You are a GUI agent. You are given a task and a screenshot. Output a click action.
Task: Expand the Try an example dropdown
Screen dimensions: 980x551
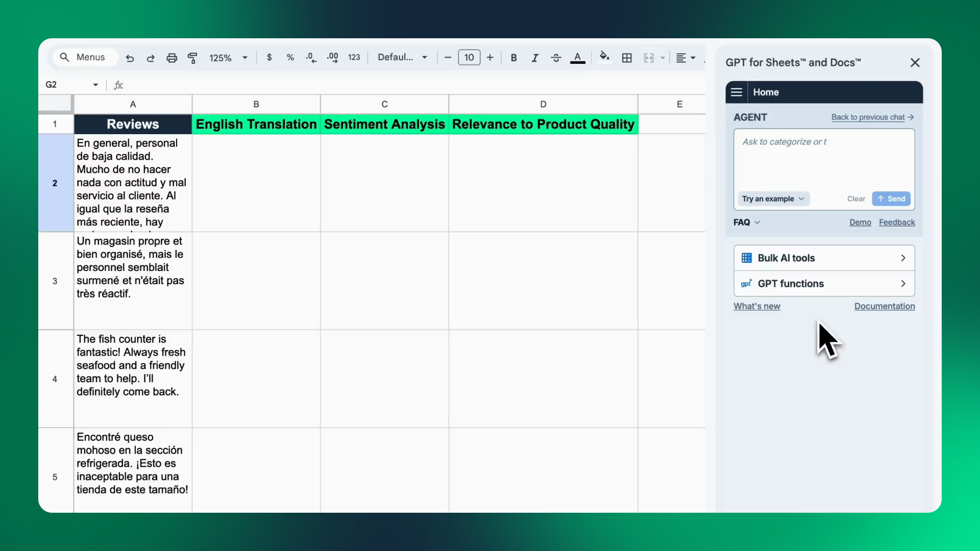[x=773, y=199]
